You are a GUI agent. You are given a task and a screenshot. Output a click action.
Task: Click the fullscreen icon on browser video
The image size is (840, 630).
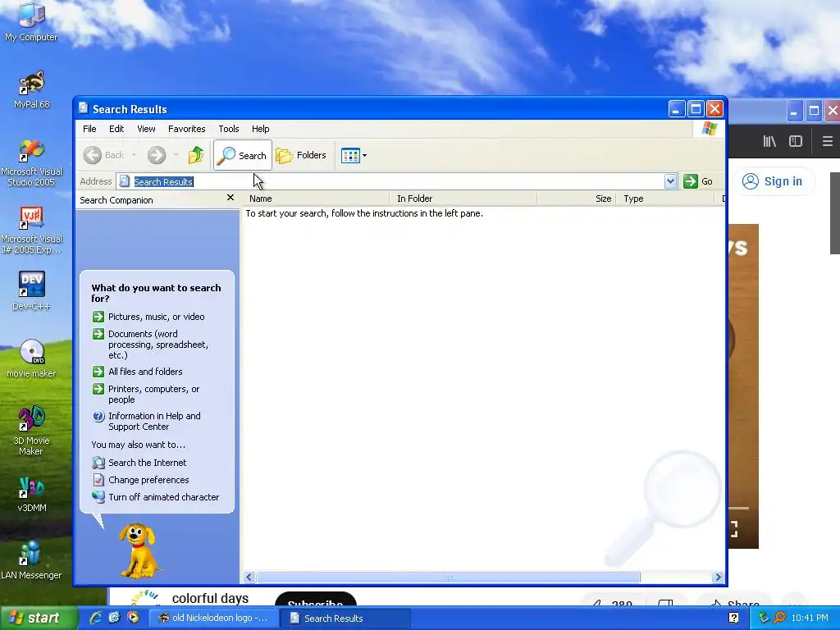pyautogui.click(x=733, y=529)
